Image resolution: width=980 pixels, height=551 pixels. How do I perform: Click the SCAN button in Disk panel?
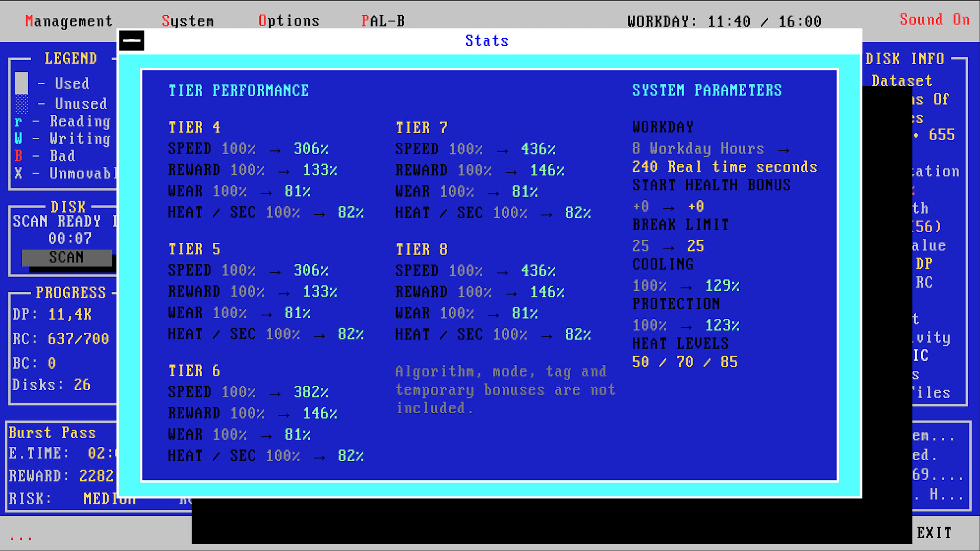67,258
